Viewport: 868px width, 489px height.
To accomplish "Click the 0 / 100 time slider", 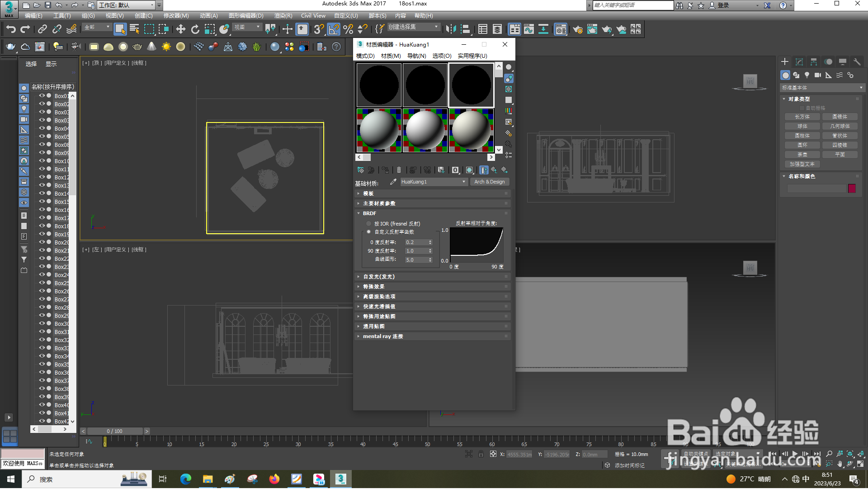I will pyautogui.click(x=115, y=432).
